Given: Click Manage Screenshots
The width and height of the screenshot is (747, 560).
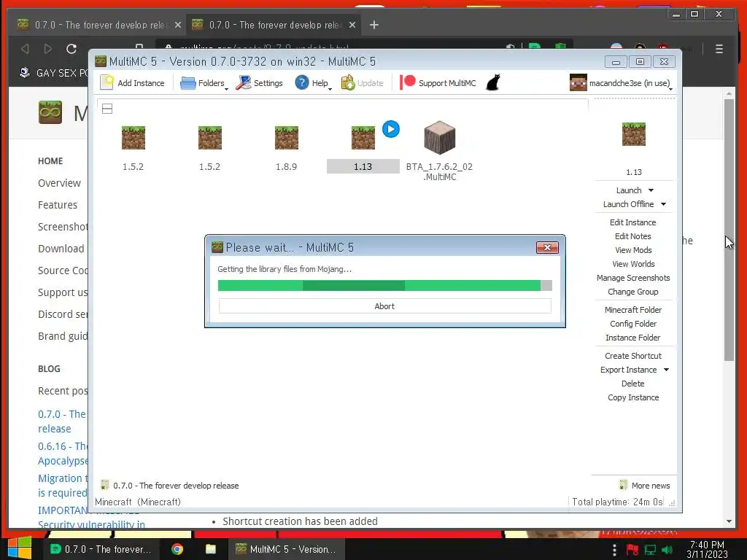Looking at the screenshot, I should pos(632,278).
